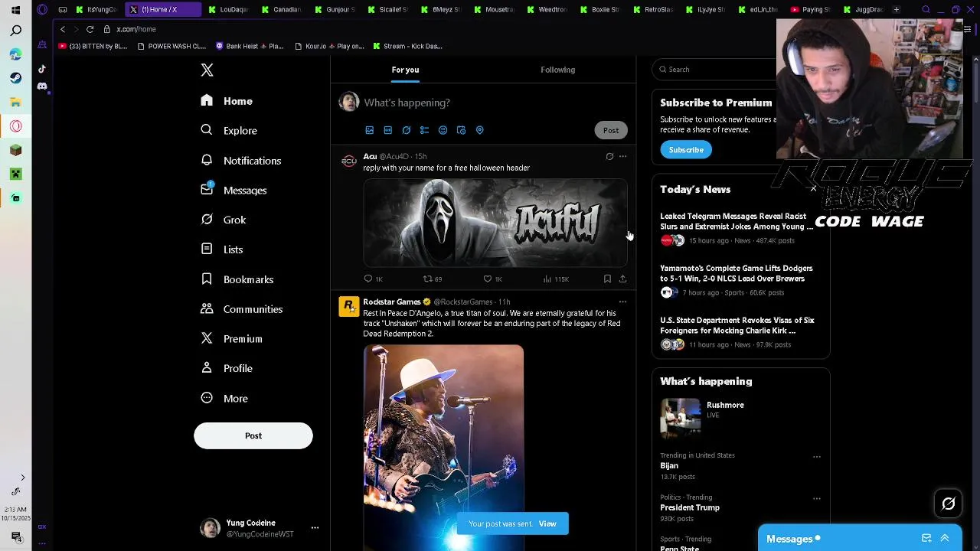Switch to the For you tab
Image resolution: width=980 pixels, height=551 pixels.
(406, 70)
